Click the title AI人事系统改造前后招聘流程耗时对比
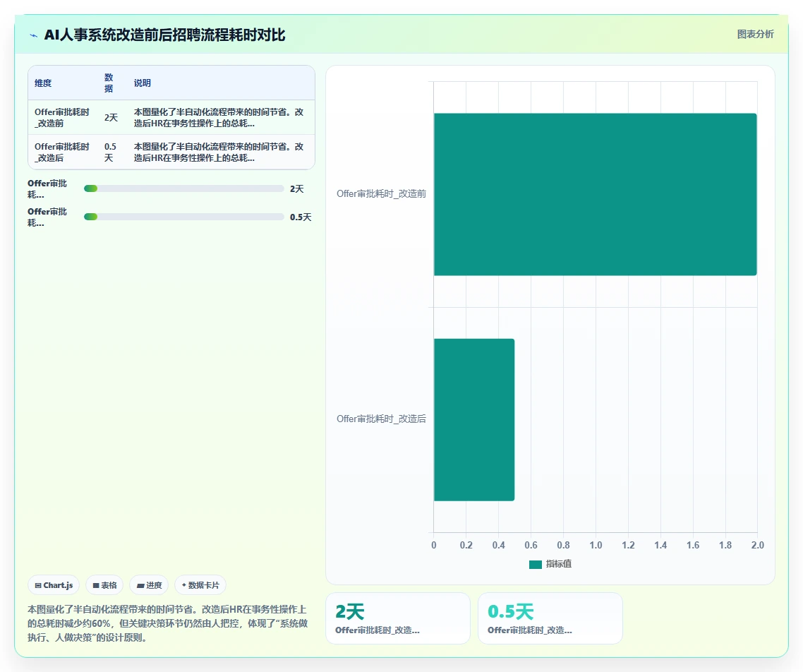 tap(164, 35)
